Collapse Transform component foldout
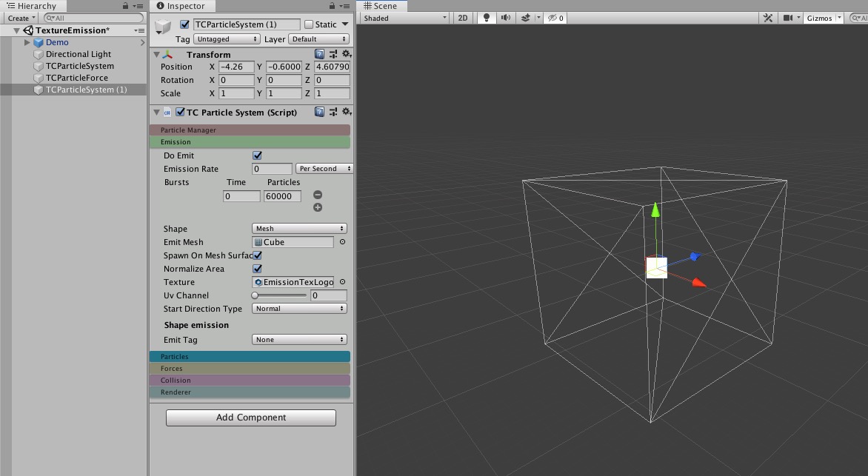The width and height of the screenshot is (868, 476). (157, 54)
